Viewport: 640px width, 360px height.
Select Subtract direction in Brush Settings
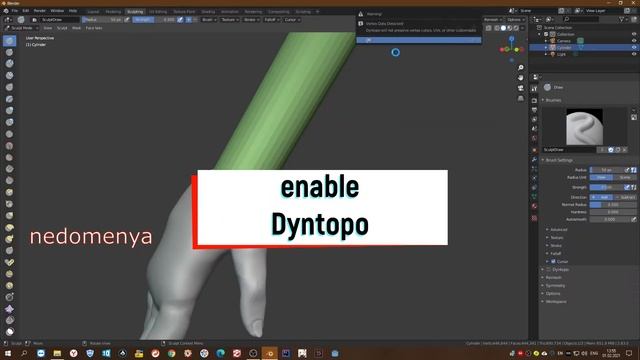[x=625, y=197]
